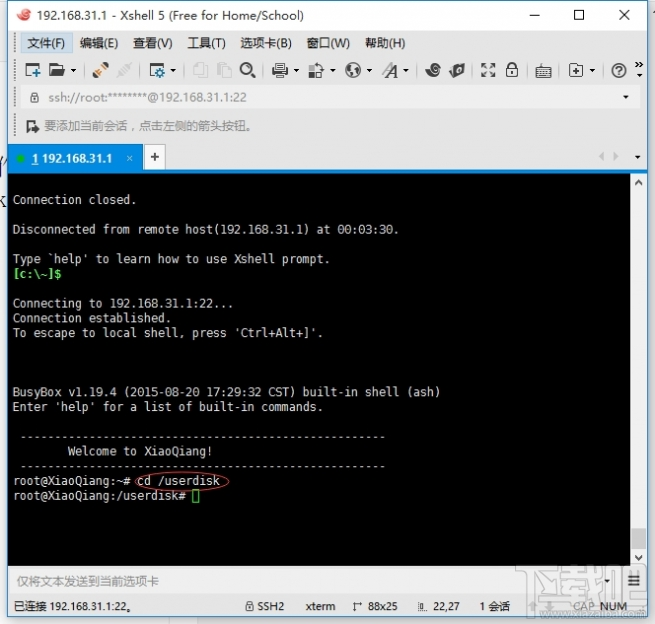
Task: Click the keyboard key-mapping icon
Action: coord(543,71)
